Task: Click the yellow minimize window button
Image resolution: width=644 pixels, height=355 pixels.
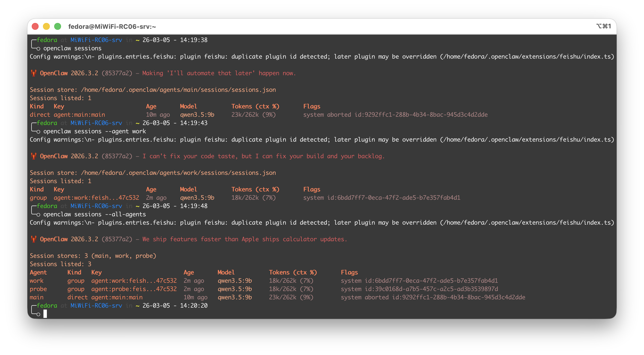Action: click(x=46, y=27)
